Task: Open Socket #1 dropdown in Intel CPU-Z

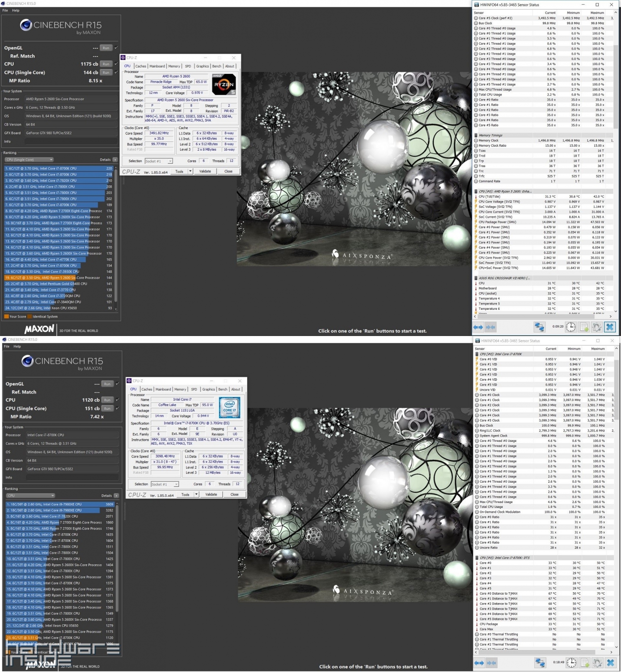Action: [x=165, y=484]
